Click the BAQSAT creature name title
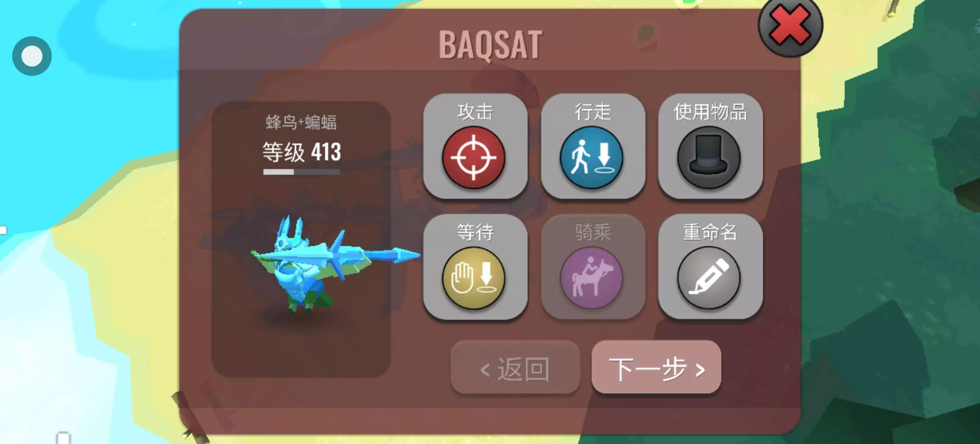Viewport: 980px width, 444px height. tap(490, 45)
